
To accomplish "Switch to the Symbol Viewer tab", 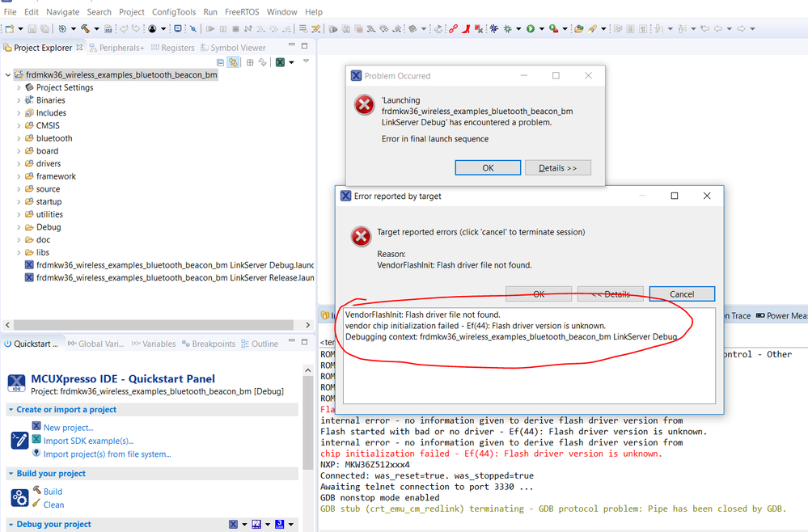I will [x=233, y=48].
